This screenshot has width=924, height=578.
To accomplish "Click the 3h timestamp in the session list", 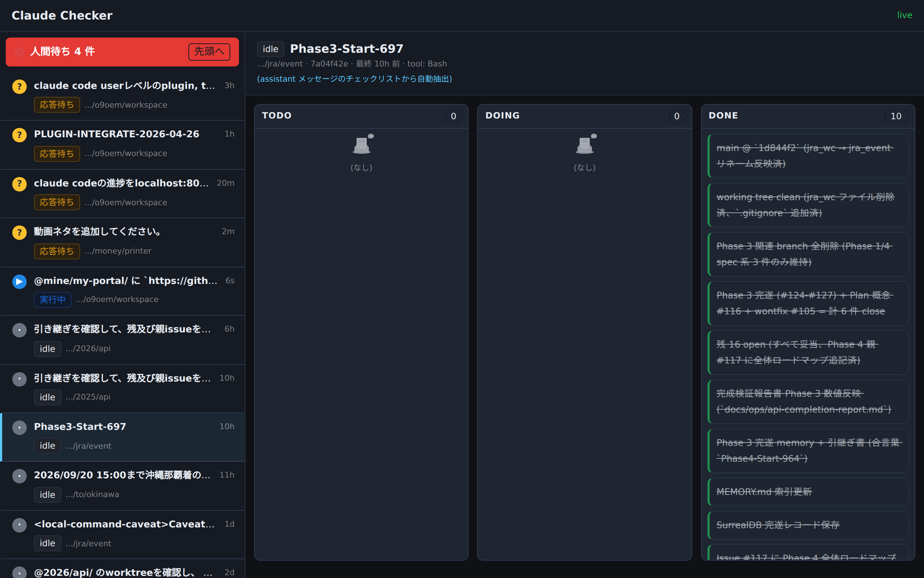I will click(x=230, y=86).
